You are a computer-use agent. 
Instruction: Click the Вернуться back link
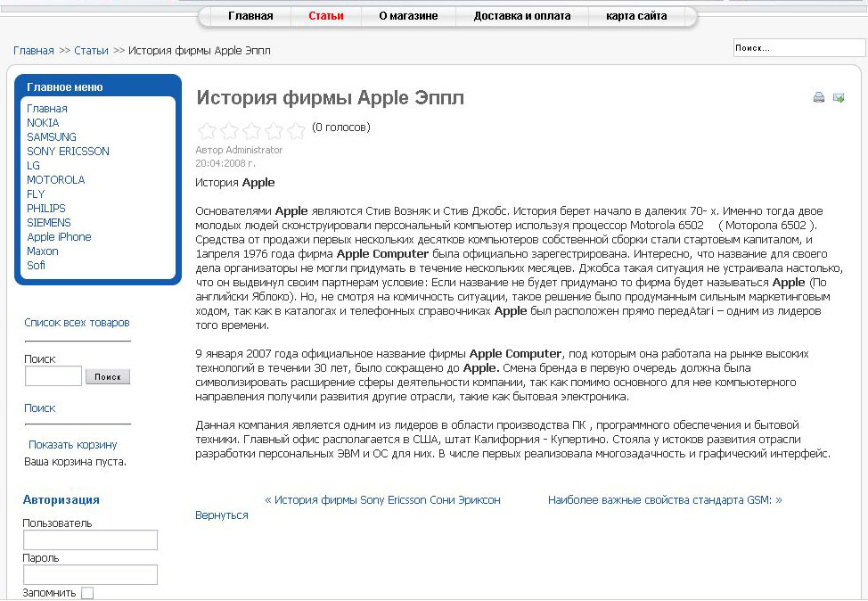coord(221,515)
